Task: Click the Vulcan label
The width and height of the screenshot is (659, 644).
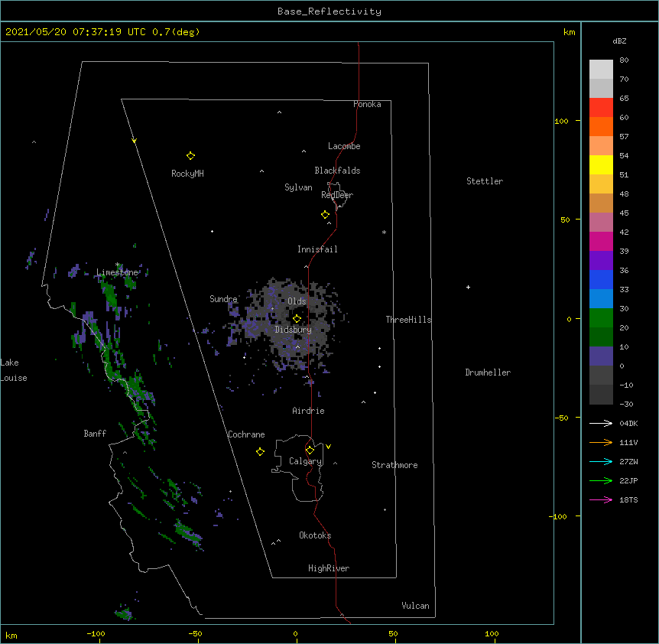Action: point(415,606)
